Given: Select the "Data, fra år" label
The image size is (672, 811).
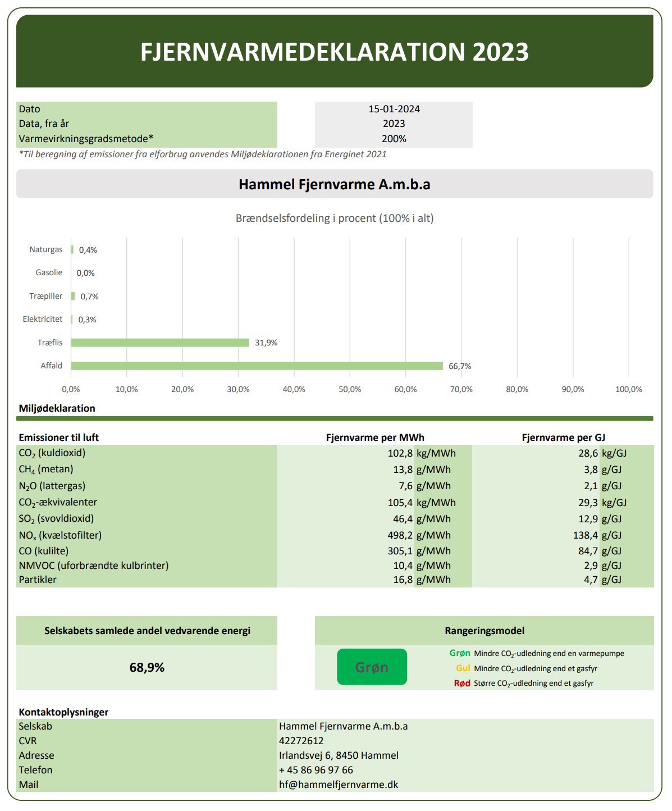Looking at the screenshot, I should (44, 124).
